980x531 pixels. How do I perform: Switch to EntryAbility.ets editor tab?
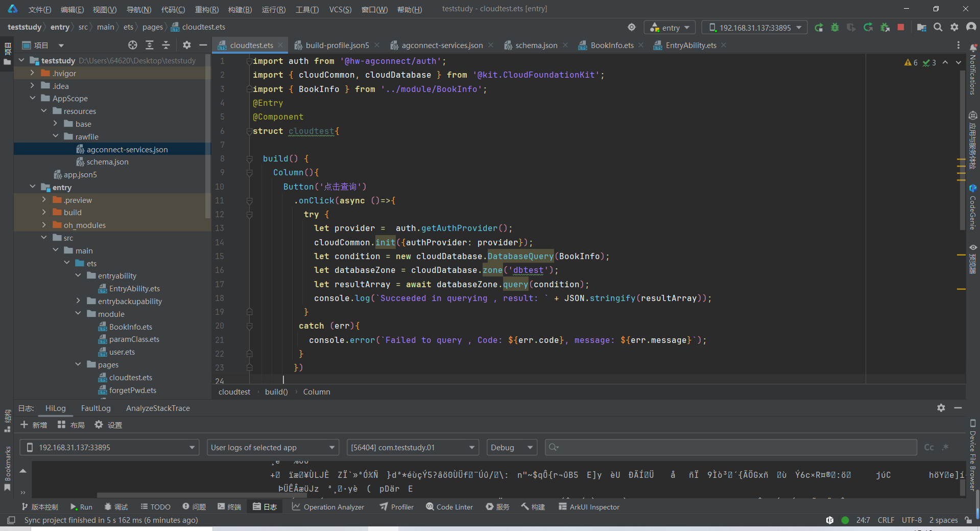click(690, 45)
